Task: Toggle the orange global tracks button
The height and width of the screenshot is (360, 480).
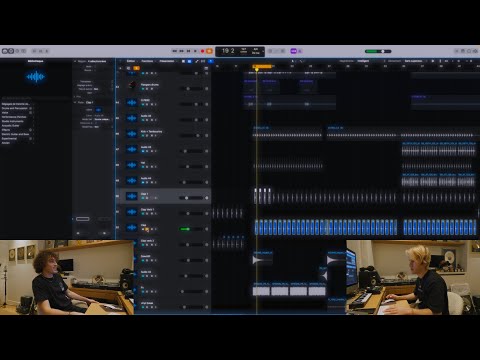Action: [136, 68]
